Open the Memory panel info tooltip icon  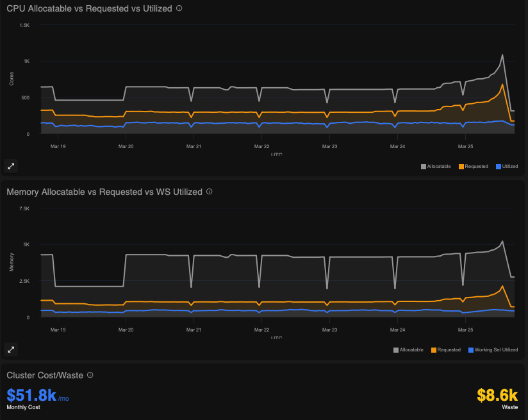tap(209, 191)
